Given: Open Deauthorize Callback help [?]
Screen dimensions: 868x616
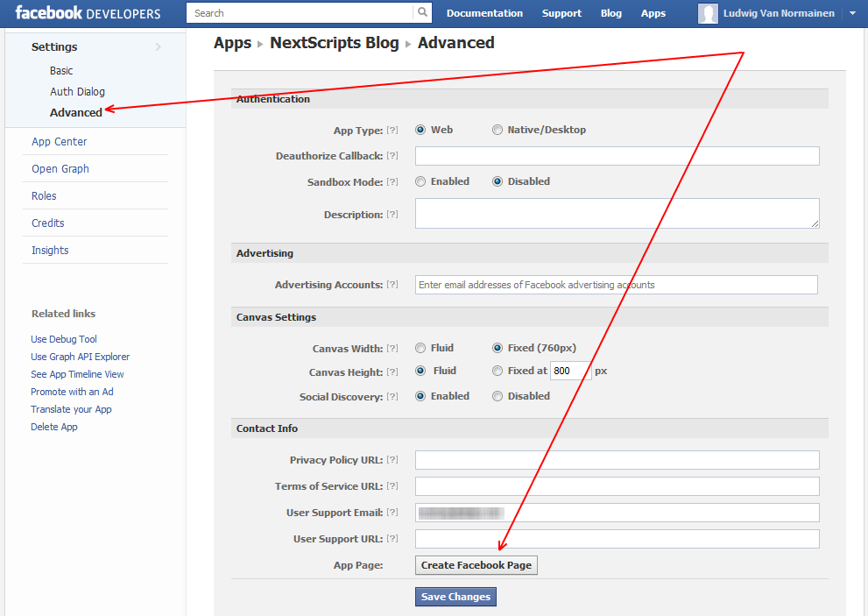Looking at the screenshot, I should (x=392, y=156).
